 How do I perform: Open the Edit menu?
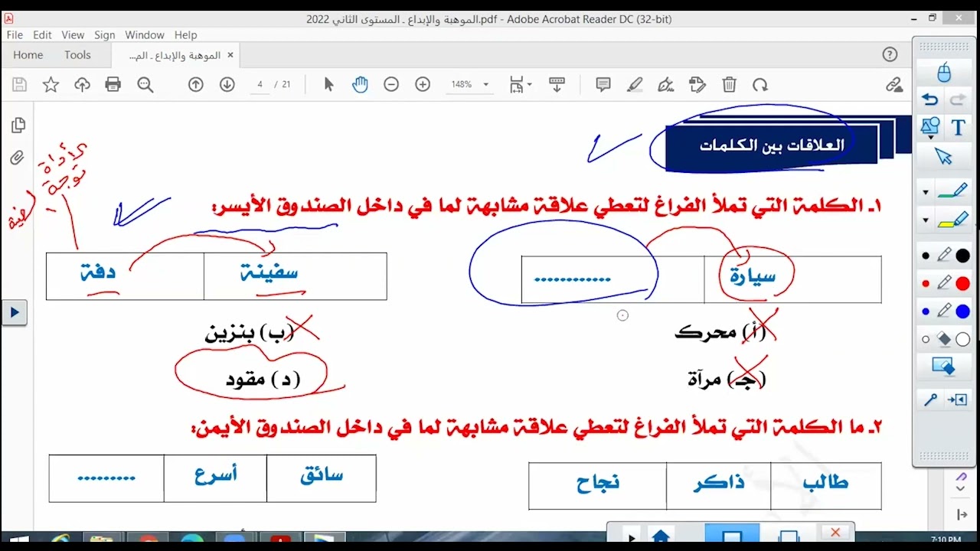[42, 35]
